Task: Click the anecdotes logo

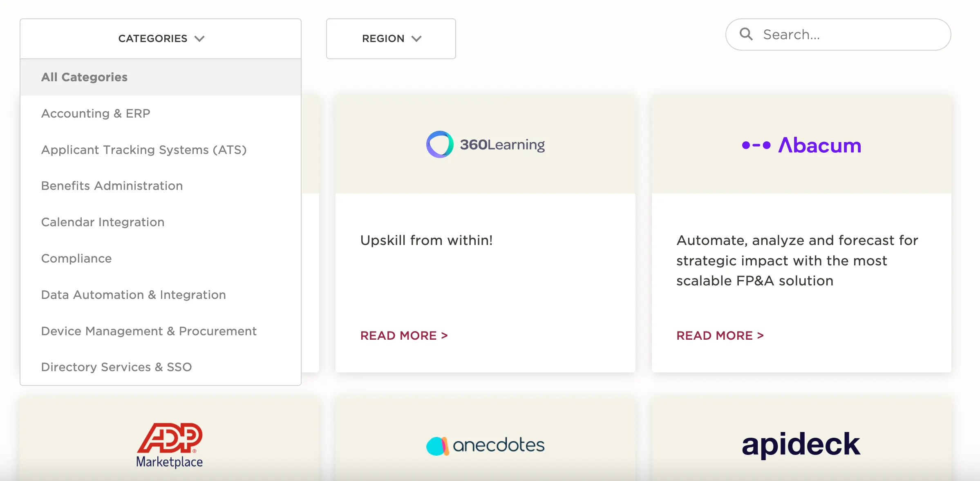Action: 485,445
